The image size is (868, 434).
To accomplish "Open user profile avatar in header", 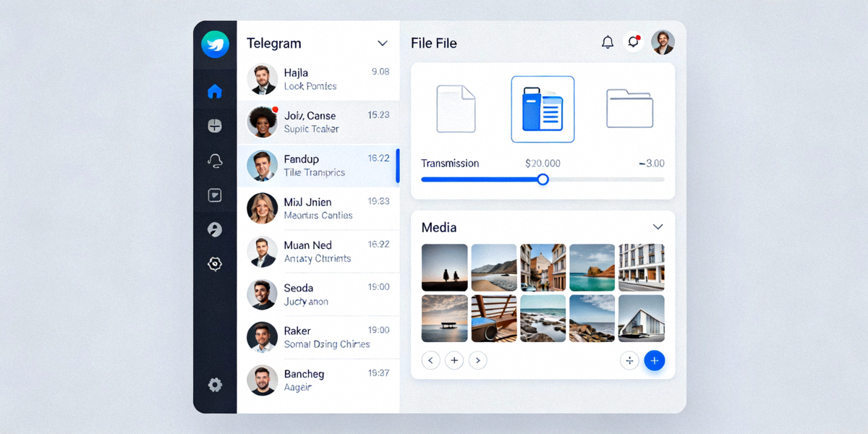I will coord(663,43).
